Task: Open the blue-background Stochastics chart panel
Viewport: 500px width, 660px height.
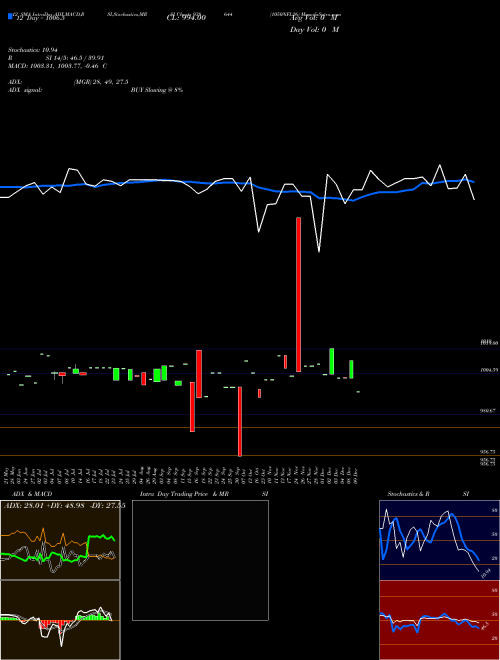Action: 439,540
